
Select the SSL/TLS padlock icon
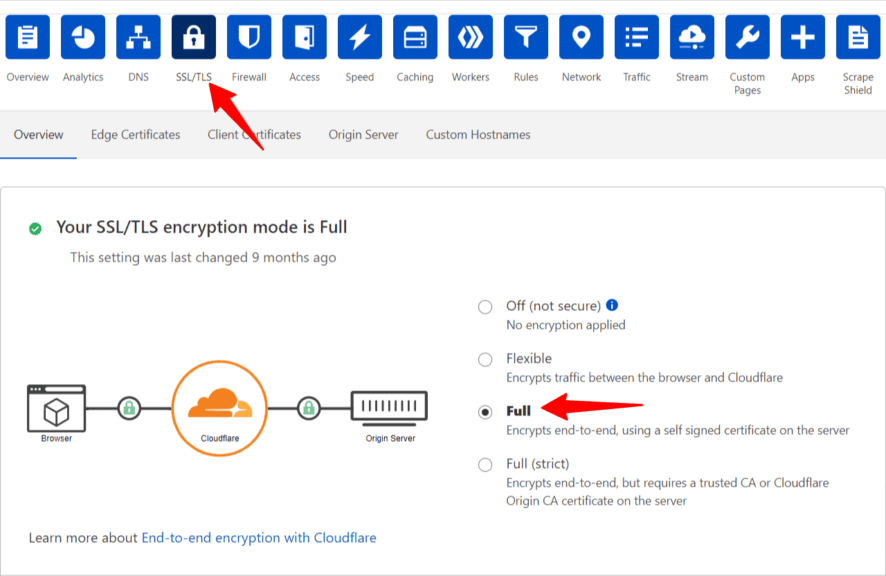click(194, 37)
